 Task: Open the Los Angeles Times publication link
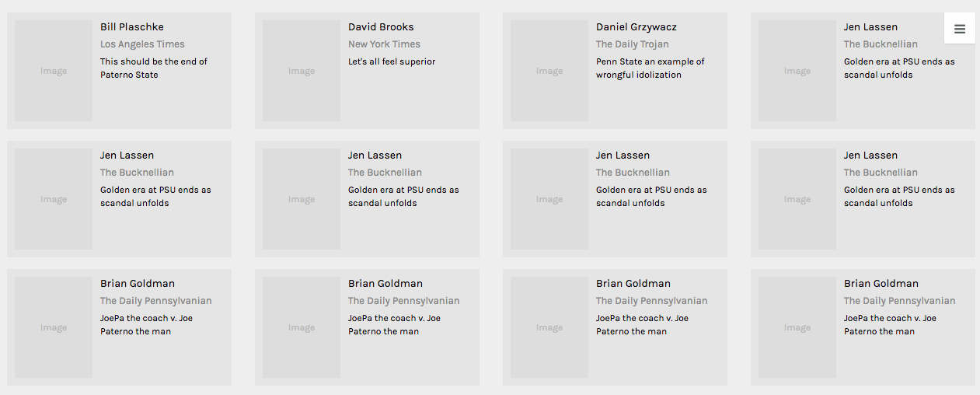click(142, 44)
